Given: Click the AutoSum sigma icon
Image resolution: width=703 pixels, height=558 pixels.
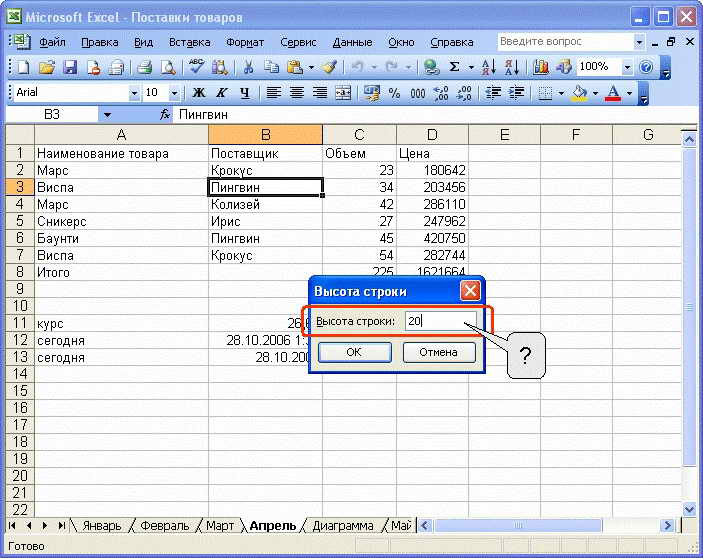Looking at the screenshot, I should click(454, 67).
